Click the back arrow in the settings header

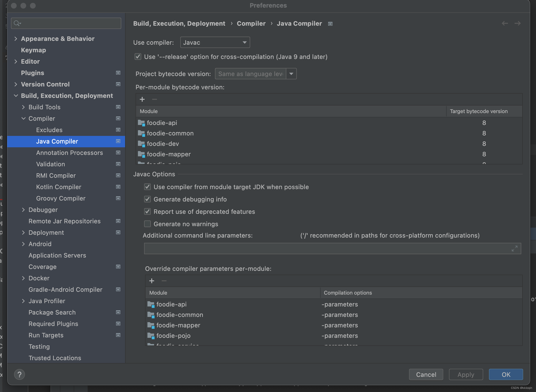click(x=505, y=23)
